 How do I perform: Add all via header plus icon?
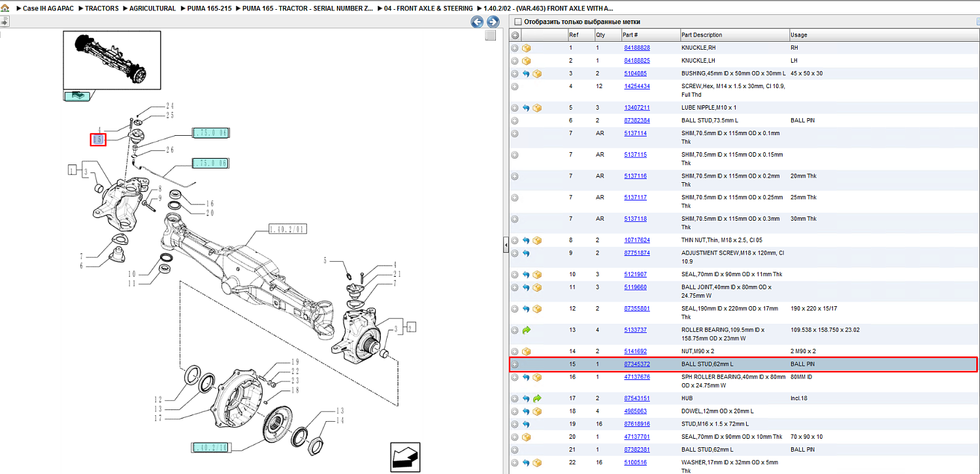click(515, 35)
